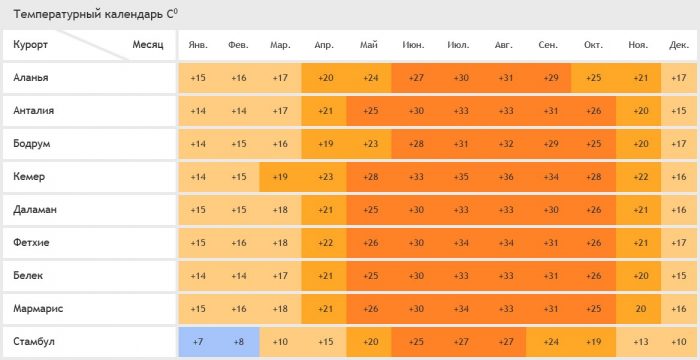Click the Курорт header label
This screenshot has height=360, width=700.
pyautogui.click(x=30, y=45)
